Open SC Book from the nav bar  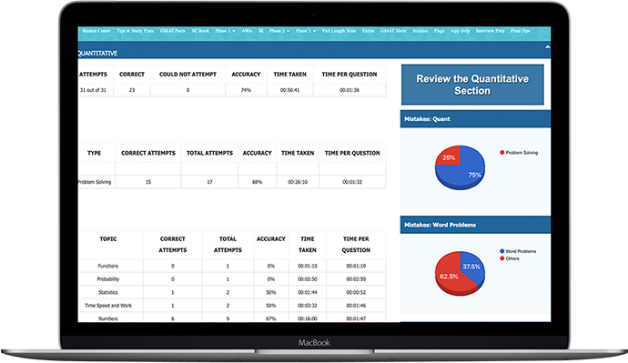coord(200,31)
